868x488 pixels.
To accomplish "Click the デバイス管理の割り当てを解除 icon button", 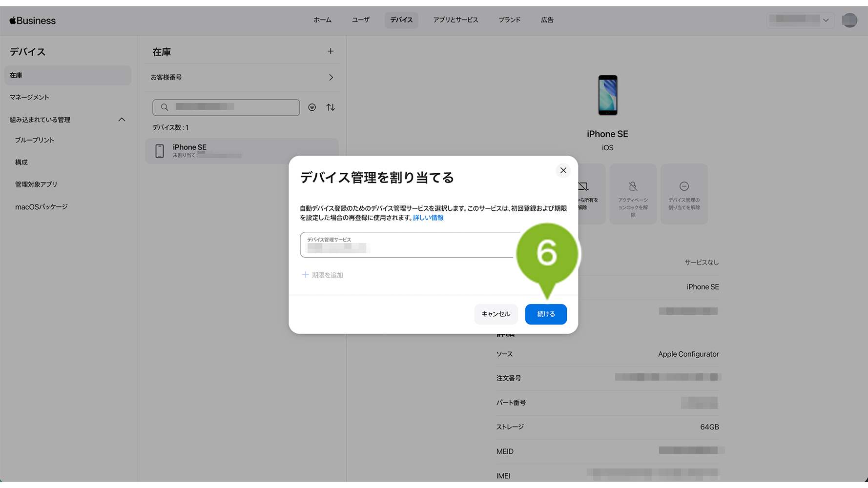I will click(x=683, y=194).
